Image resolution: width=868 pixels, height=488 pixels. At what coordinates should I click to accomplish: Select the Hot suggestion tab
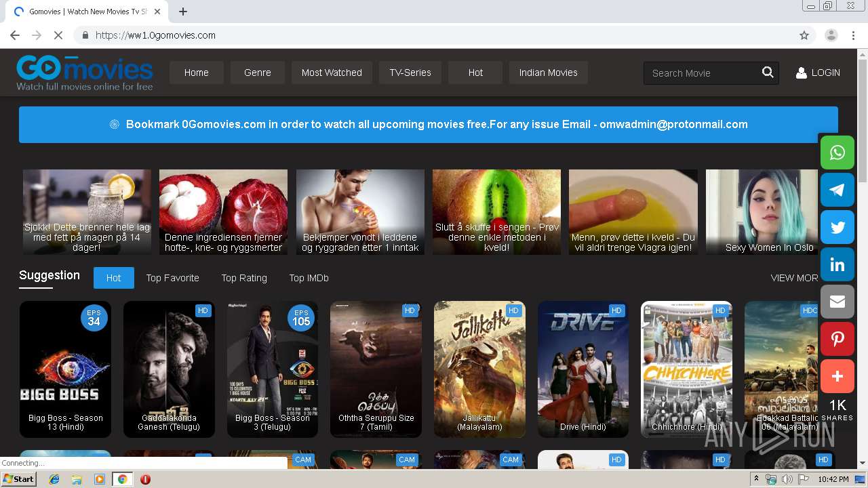(114, 278)
